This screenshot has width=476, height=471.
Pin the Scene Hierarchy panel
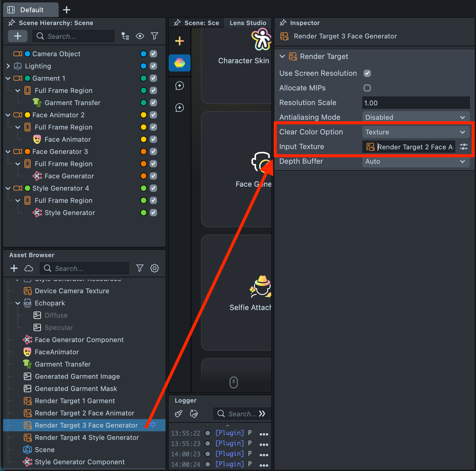(12, 23)
